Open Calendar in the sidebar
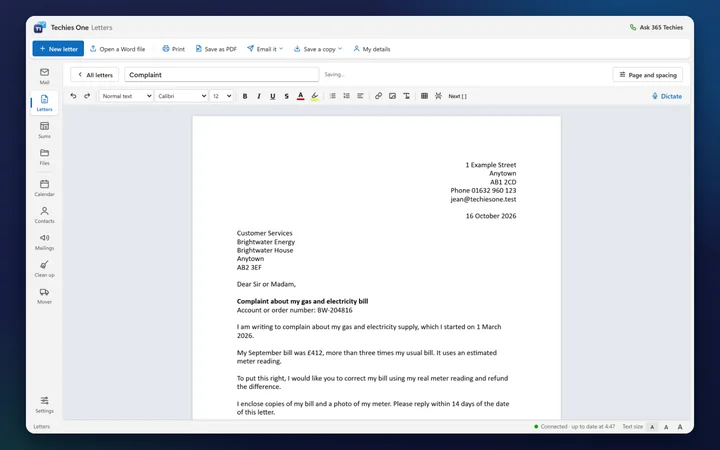720x450 pixels. [45, 188]
